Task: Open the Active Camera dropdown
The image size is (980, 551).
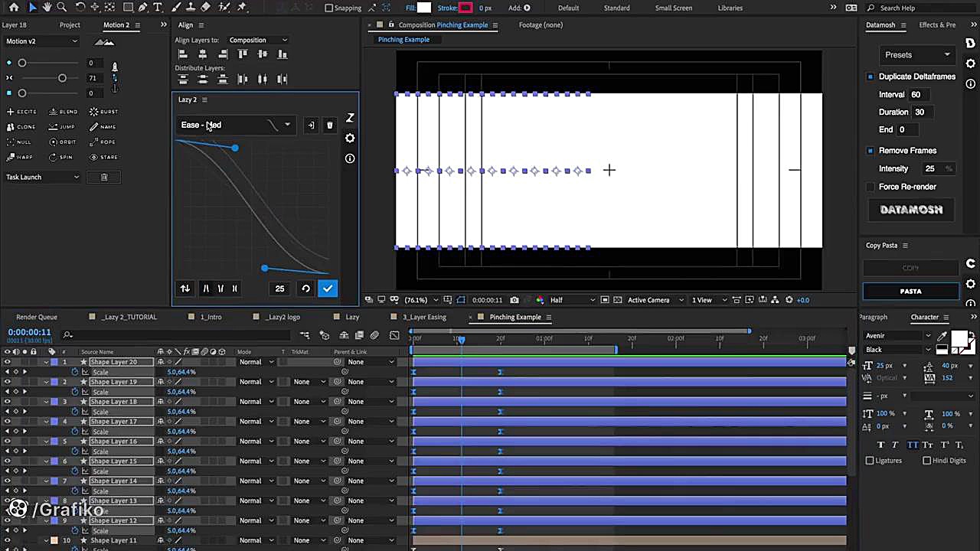Action: [655, 300]
